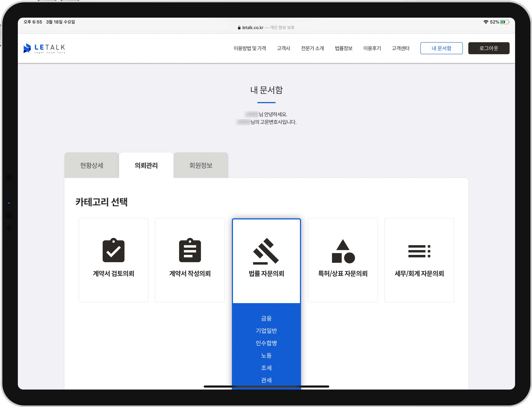Tap the battery status icon

pos(504,22)
